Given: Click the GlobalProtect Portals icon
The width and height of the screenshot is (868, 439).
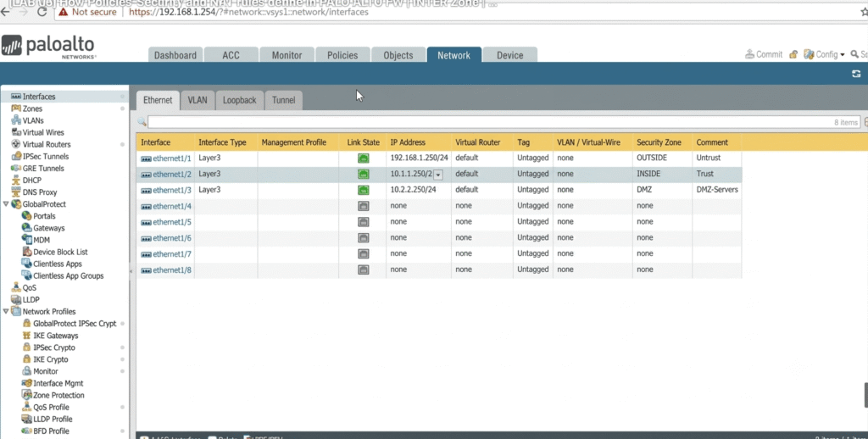Looking at the screenshot, I should [x=26, y=216].
